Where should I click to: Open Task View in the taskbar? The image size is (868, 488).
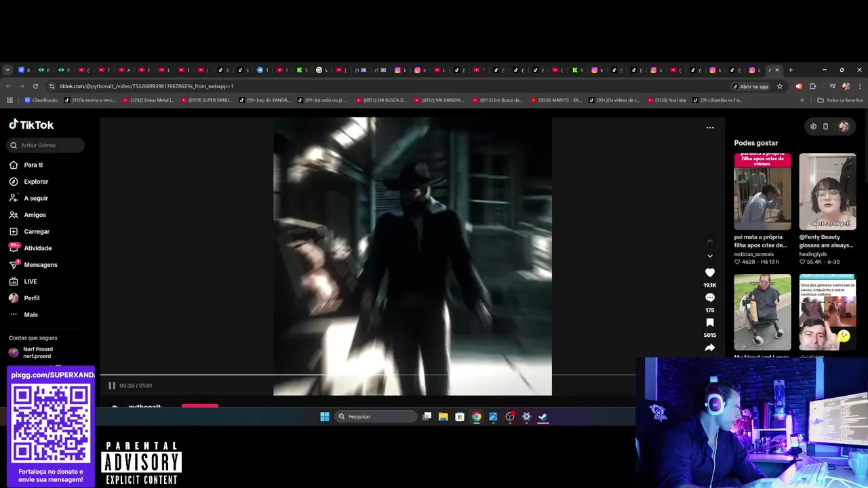point(427,416)
